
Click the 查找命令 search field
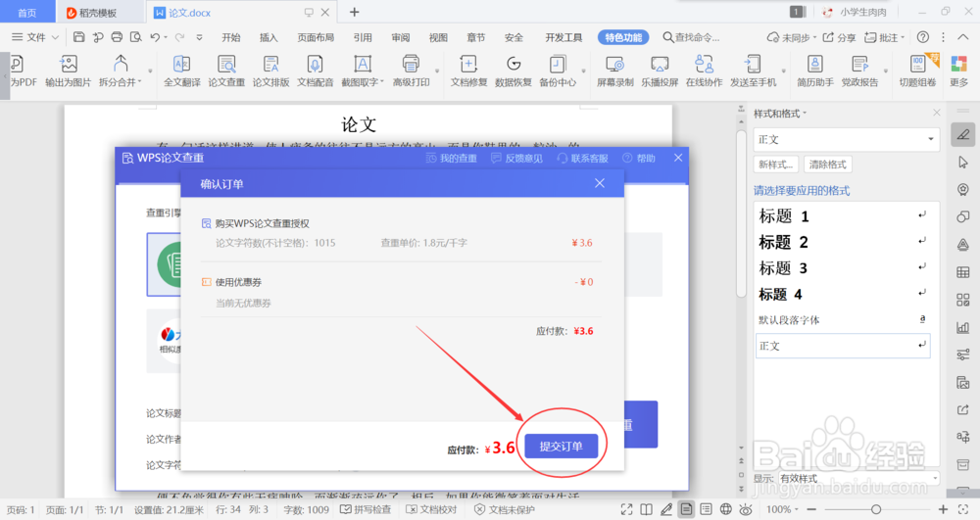pyautogui.click(x=691, y=37)
